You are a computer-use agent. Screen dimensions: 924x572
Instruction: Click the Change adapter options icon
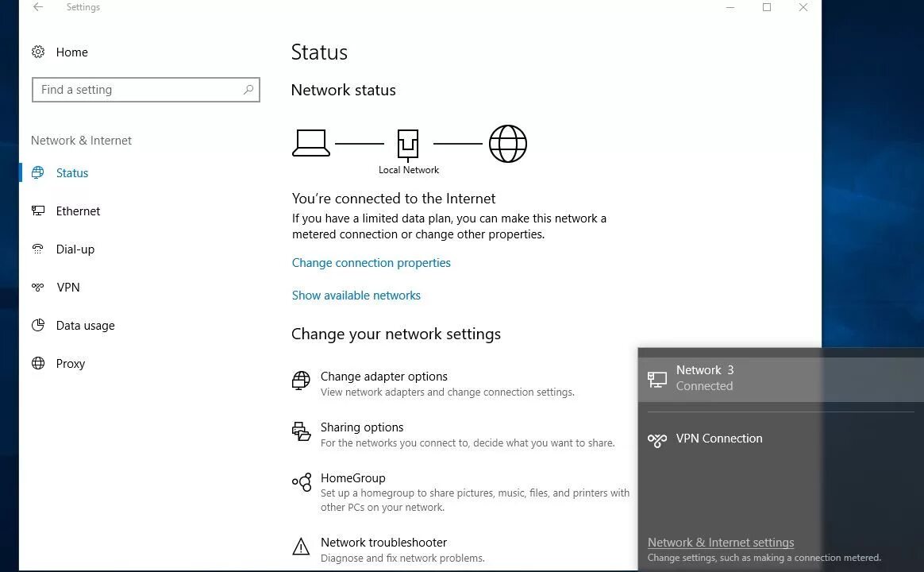coord(301,381)
